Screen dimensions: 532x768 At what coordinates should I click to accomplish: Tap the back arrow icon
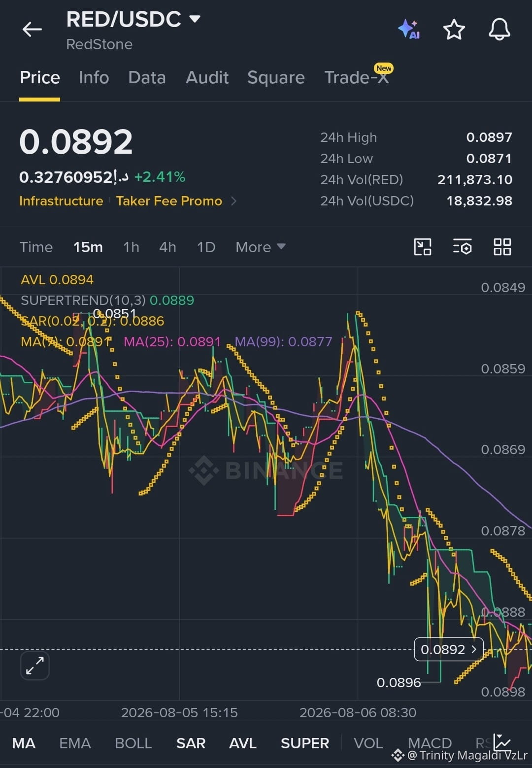click(x=32, y=30)
